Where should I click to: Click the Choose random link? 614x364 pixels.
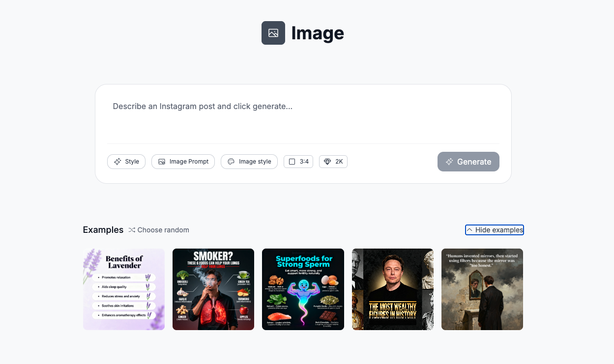coord(163,230)
